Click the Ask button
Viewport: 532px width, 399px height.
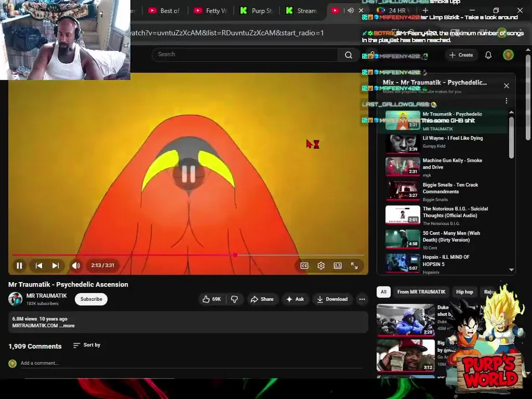[x=295, y=299]
